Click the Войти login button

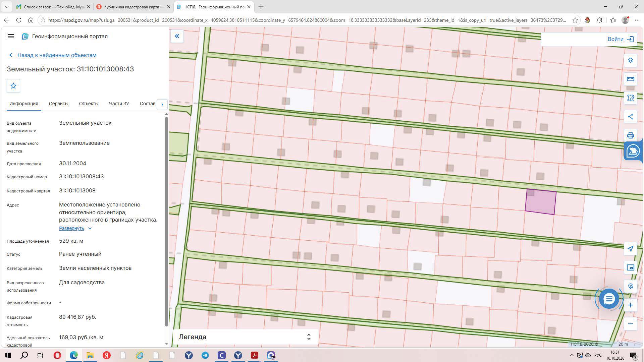[621, 39]
